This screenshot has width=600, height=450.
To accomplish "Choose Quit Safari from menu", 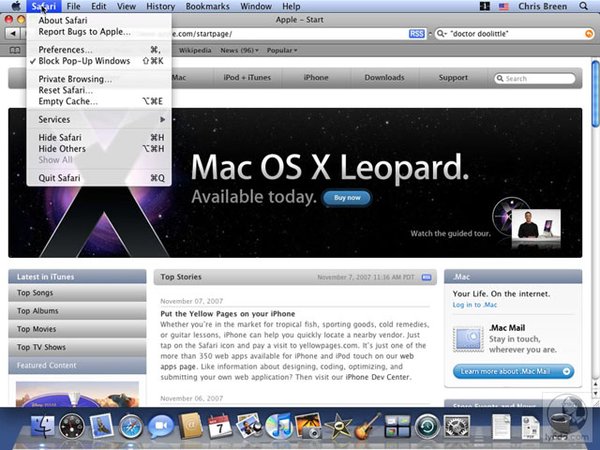I will point(99,178).
